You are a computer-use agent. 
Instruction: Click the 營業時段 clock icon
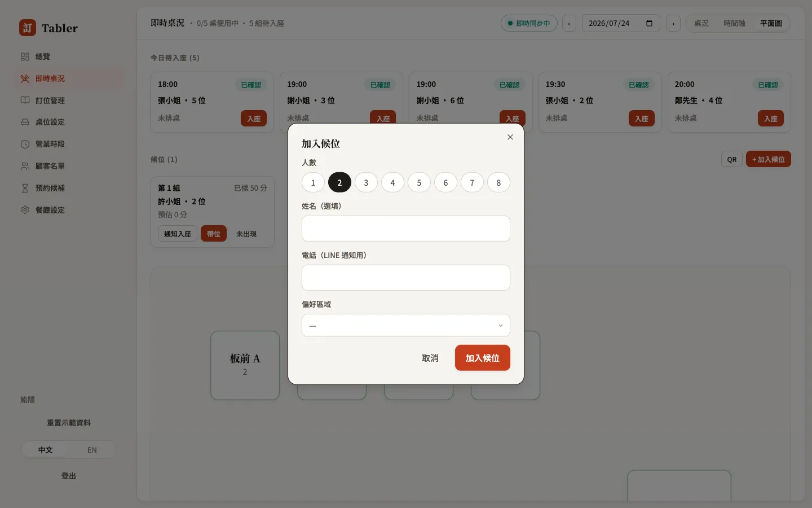[25, 144]
